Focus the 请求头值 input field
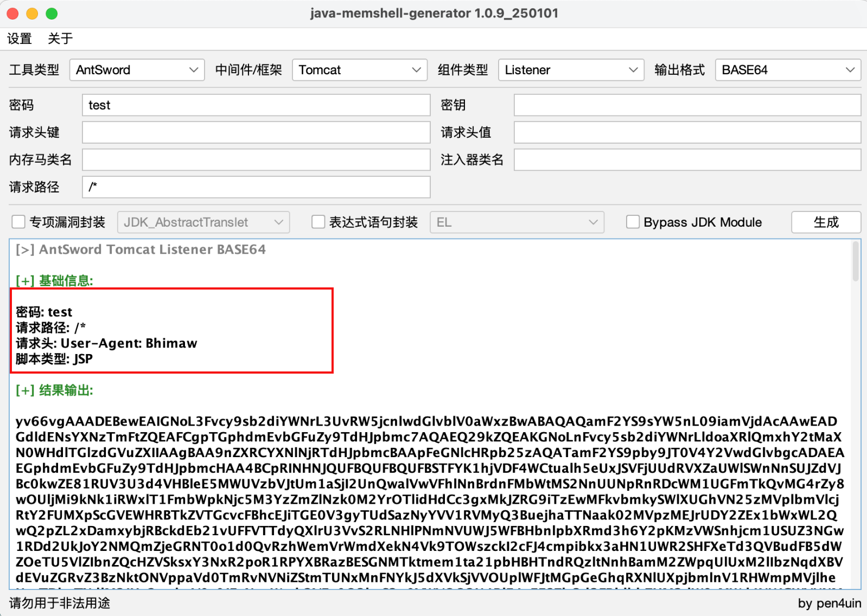 [x=687, y=132]
